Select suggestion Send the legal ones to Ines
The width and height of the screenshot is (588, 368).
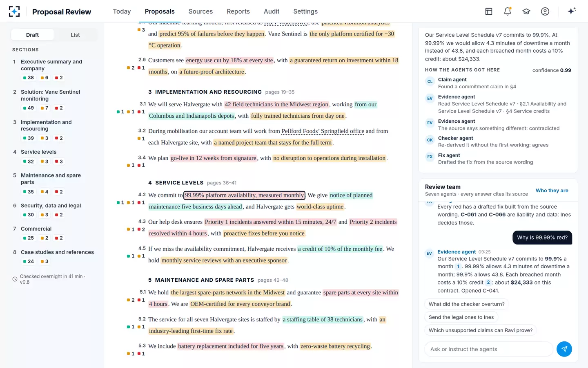pyautogui.click(x=461, y=317)
